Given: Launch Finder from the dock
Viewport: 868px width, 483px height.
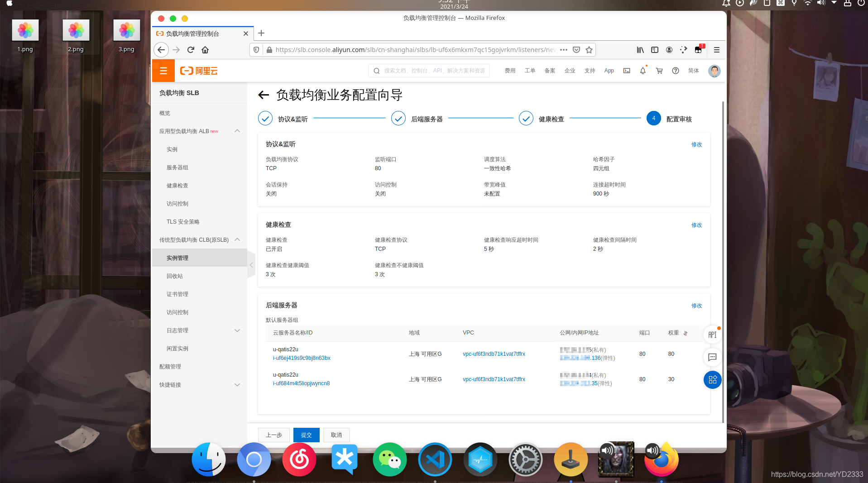Looking at the screenshot, I should coord(208,459).
